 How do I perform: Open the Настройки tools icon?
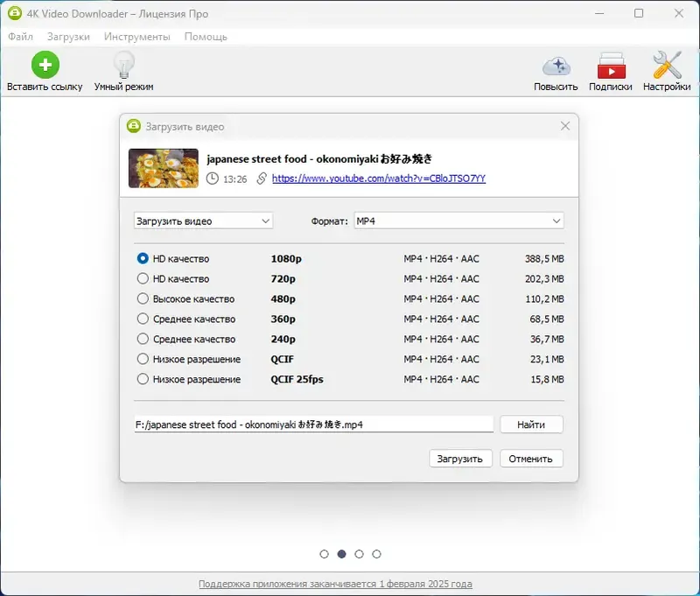point(667,65)
